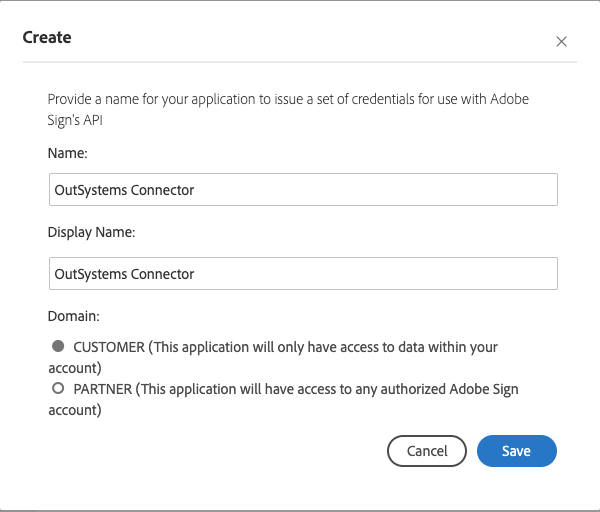Place cursor on 'OutSystems Connector' in Display Name
The height and width of the screenshot is (512, 600).
(x=124, y=273)
